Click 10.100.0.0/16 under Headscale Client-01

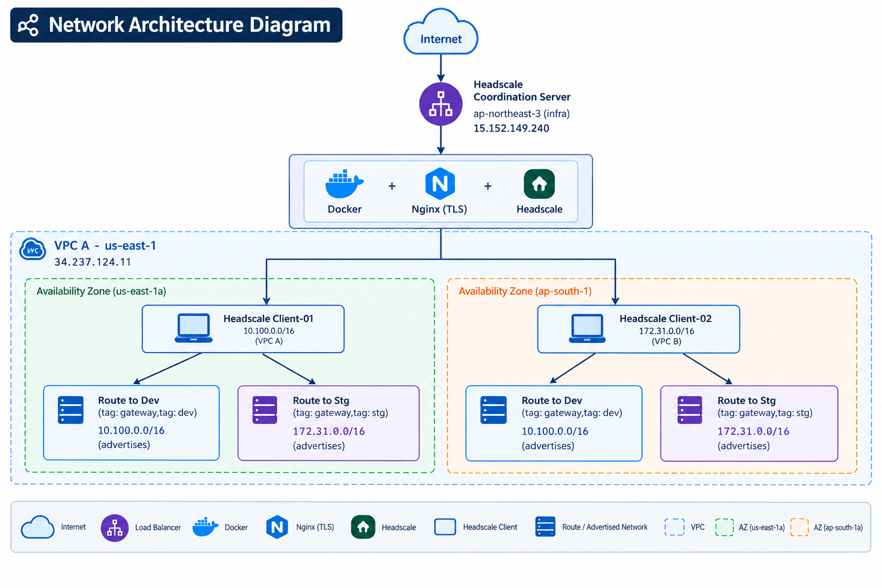click(x=269, y=331)
